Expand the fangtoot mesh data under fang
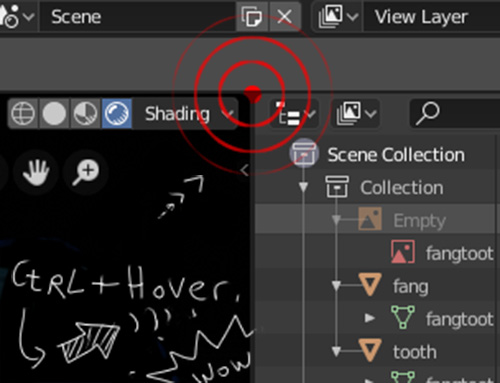Viewport: 500px width, 383px height. [x=369, y=318]
